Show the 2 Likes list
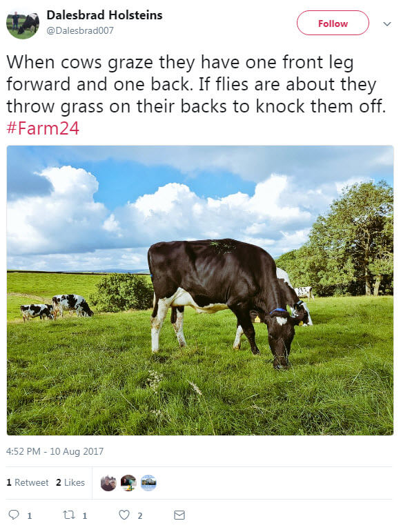401x532 pixels. (x=70, y=482)
